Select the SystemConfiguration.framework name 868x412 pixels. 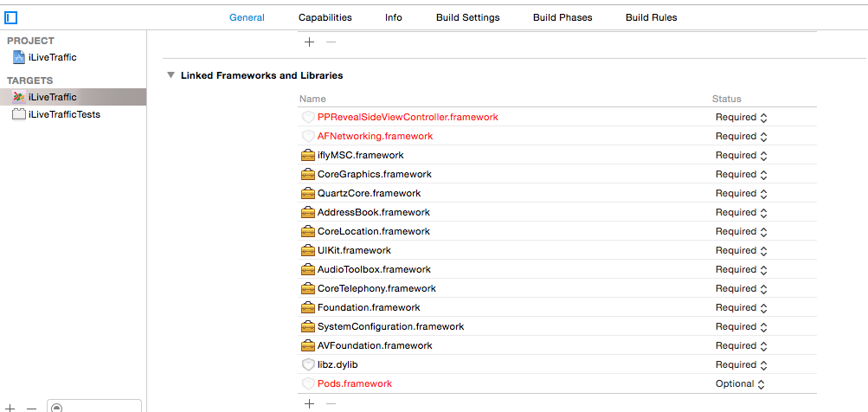click(x=391, y=326)
